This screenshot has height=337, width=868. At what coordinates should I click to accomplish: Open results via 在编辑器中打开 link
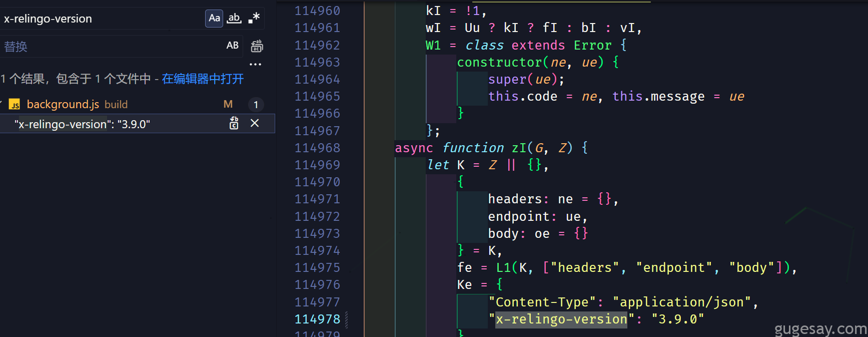point(203,79)
